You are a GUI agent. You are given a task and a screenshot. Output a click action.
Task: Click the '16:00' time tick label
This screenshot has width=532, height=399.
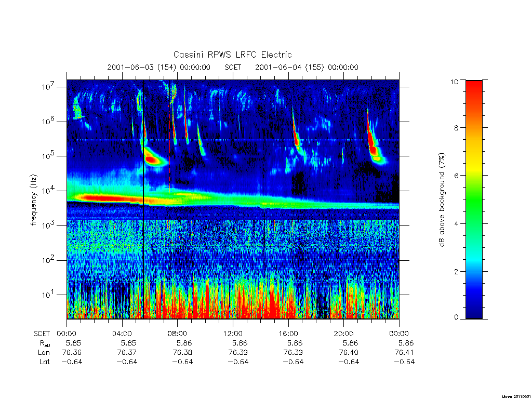[x=288, y=334]
